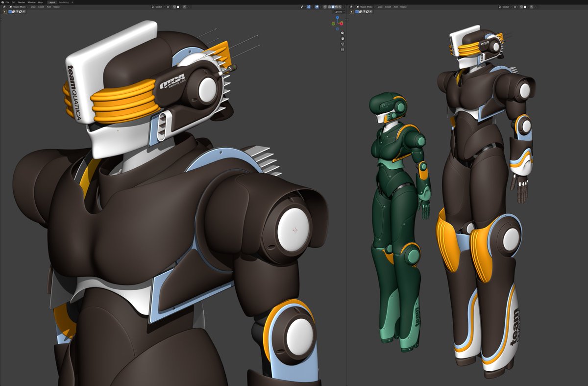Choose the left viewport new selection mode icon

10,12
